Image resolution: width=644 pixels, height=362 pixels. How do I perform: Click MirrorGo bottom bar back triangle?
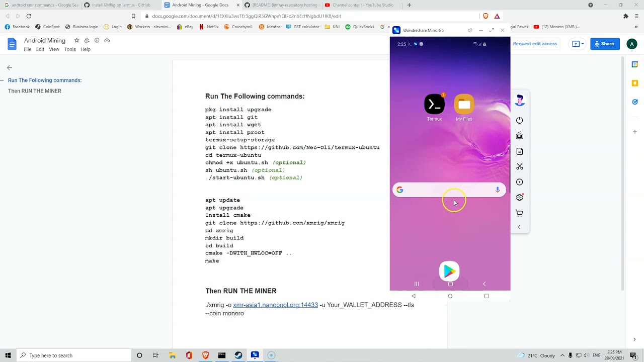pos(414,296)
